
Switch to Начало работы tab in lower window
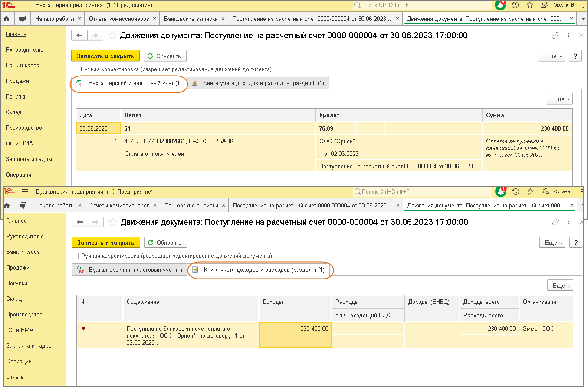click(x=58, y=205)
